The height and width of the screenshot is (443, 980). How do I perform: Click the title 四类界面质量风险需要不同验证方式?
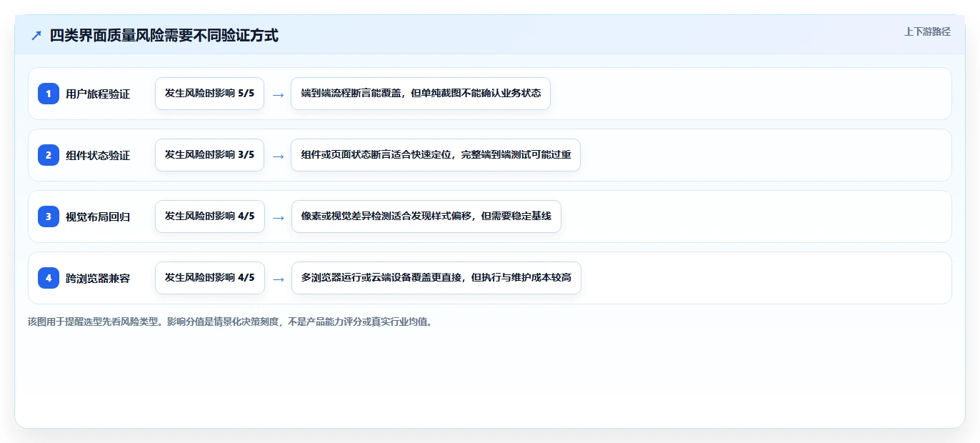[x=164, y=36]
